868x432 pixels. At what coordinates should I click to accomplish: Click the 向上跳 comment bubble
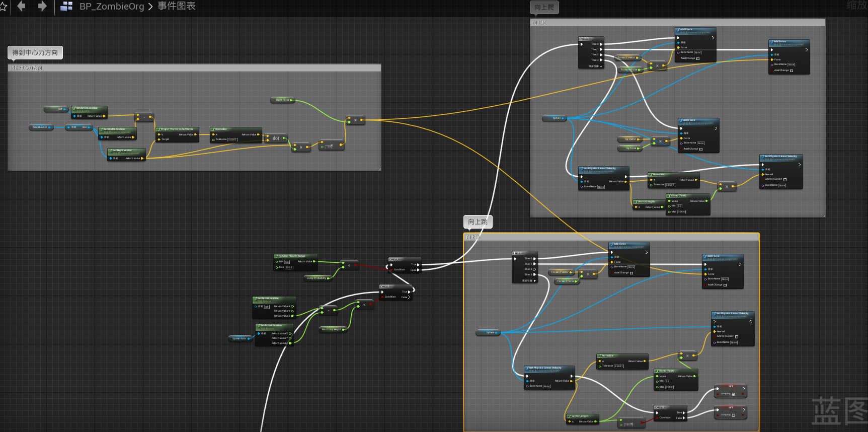pos(478,222)
